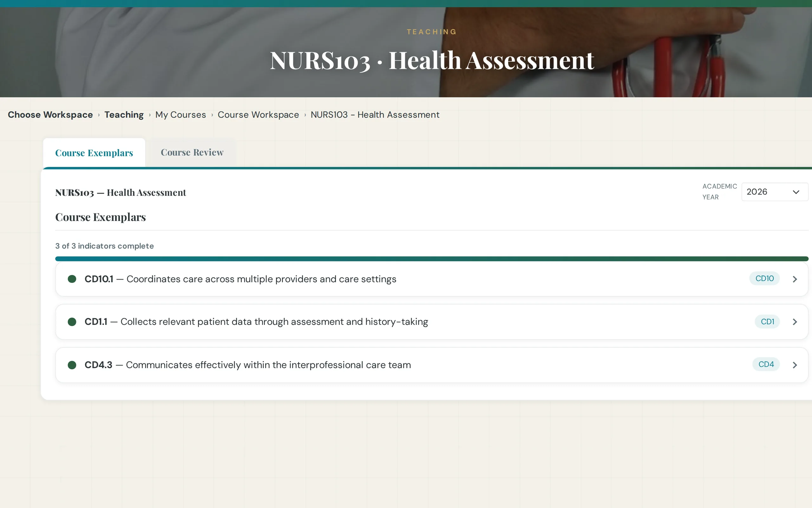Image resolution: width=812 pixels, height=508 pixels.
Task: Click the green status dot for CD1.1
Action: coord(72,322)
